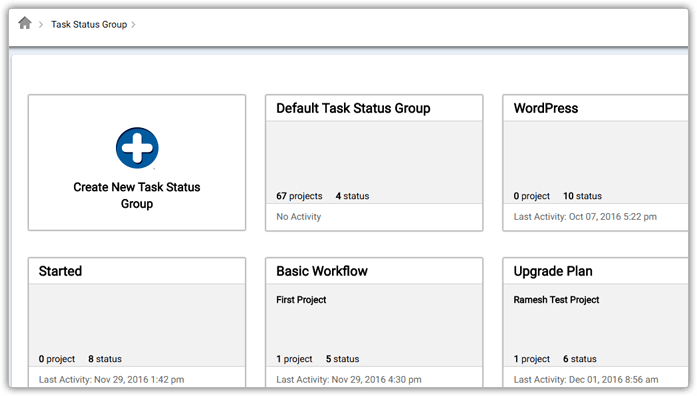Screen dimensions: 697x396
Task: Click 6 status count in Upgrade Plan
Action: [x=580, y=359]
